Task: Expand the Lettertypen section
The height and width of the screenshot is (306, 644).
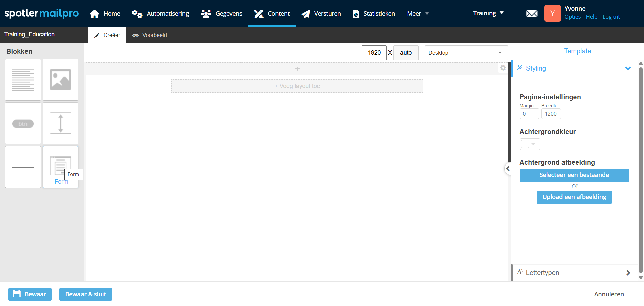Action: (x=628, y=273)
